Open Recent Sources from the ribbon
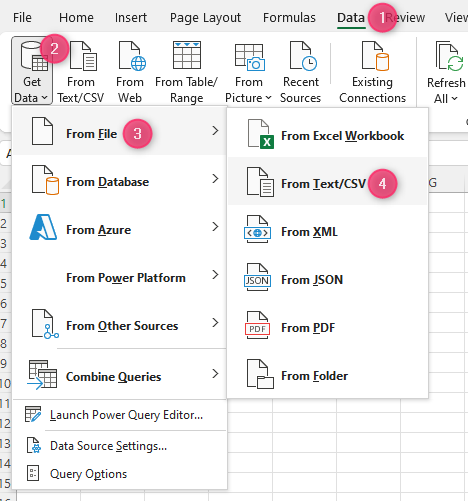This screenshot has width=468, height=501. tap(300, 71)
